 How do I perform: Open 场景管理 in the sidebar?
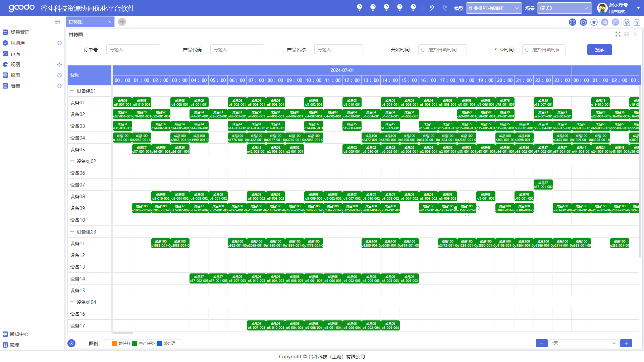[20, 32]
